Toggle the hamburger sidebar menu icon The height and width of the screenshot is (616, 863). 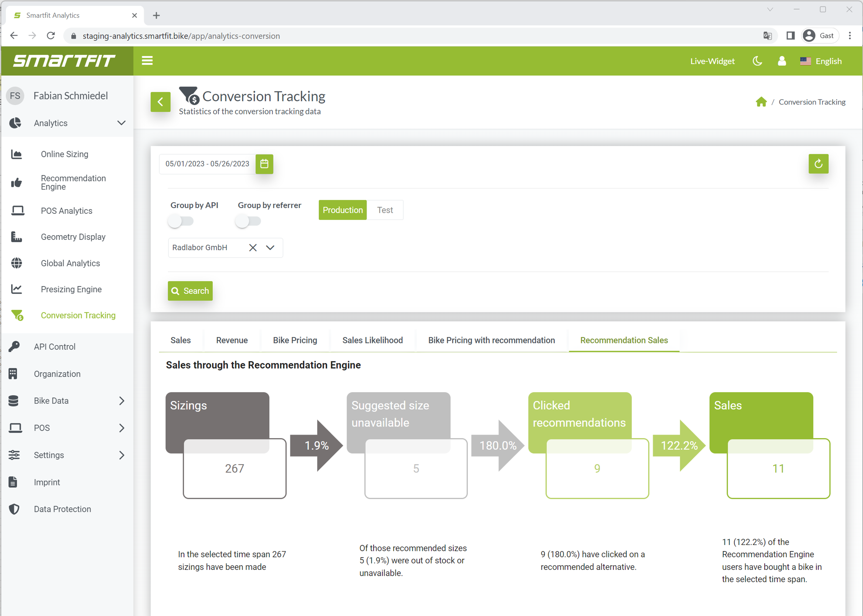coord(147,61)
